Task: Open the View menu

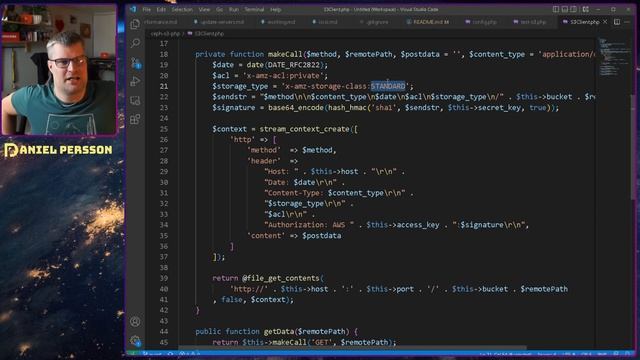Action: 204,9
